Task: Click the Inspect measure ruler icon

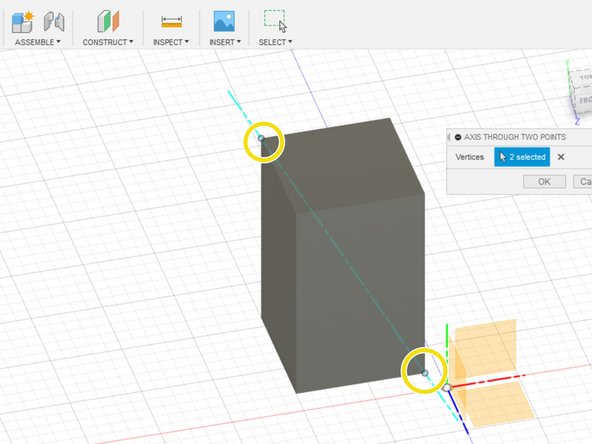Action: pos(172,22)
